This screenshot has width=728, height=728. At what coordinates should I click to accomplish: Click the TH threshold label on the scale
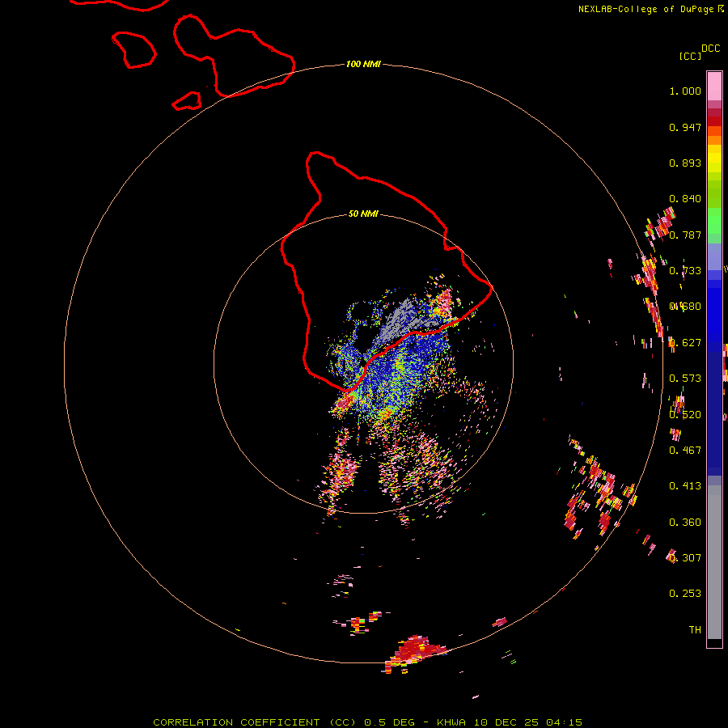(x=695, y=629)
